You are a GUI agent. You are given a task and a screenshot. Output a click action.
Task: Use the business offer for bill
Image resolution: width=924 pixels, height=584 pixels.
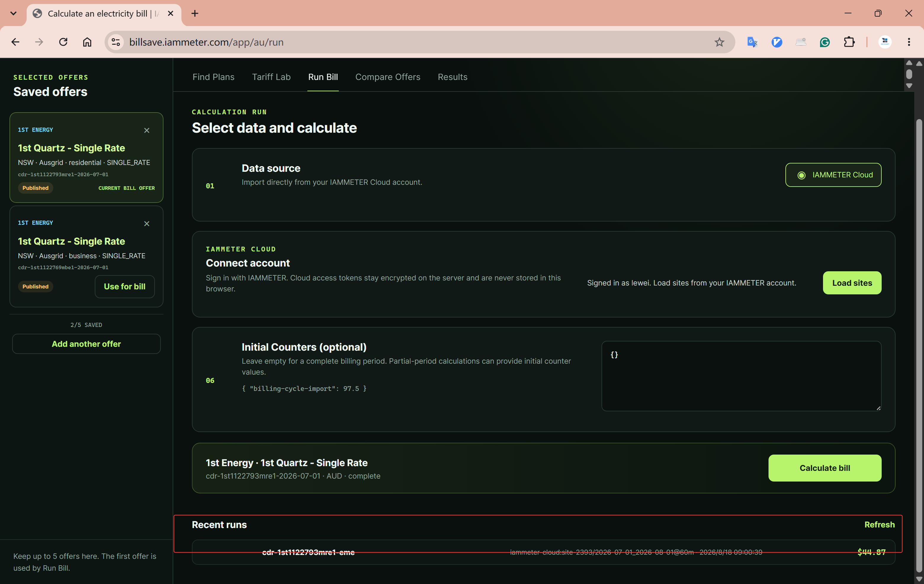coord(125,287)
